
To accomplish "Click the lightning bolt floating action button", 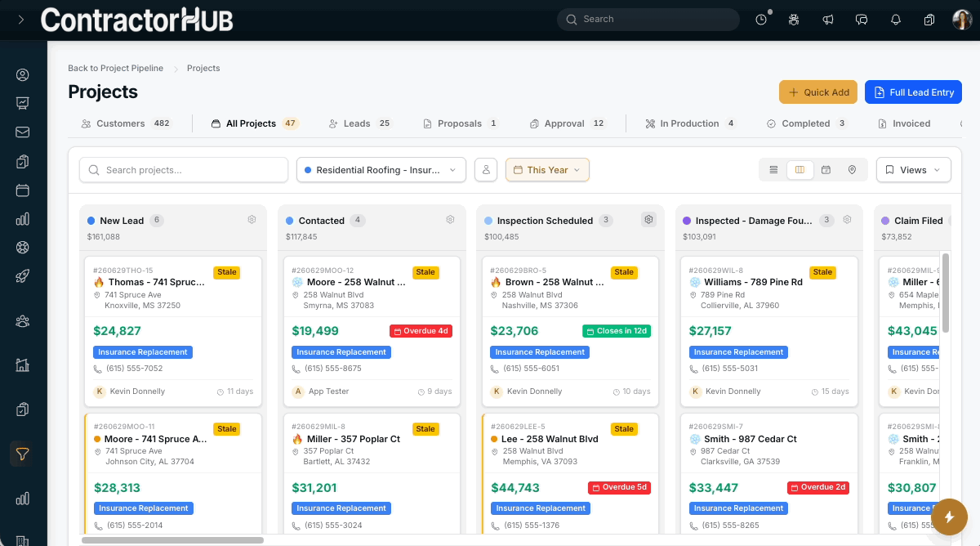I will coord(949,517).
